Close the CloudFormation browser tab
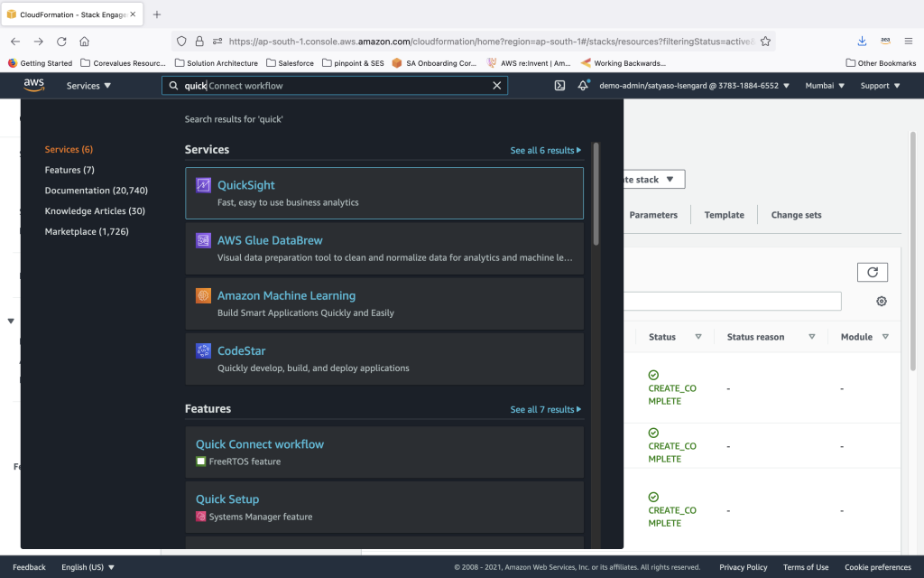 click(x=133, y=14)
